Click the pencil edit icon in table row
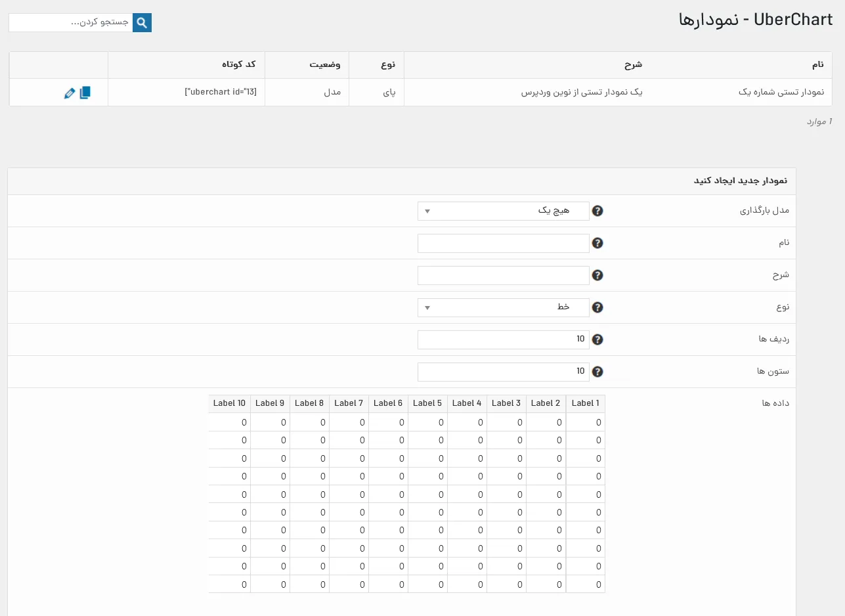Screen dimensions: 845x616 [70, 93]
